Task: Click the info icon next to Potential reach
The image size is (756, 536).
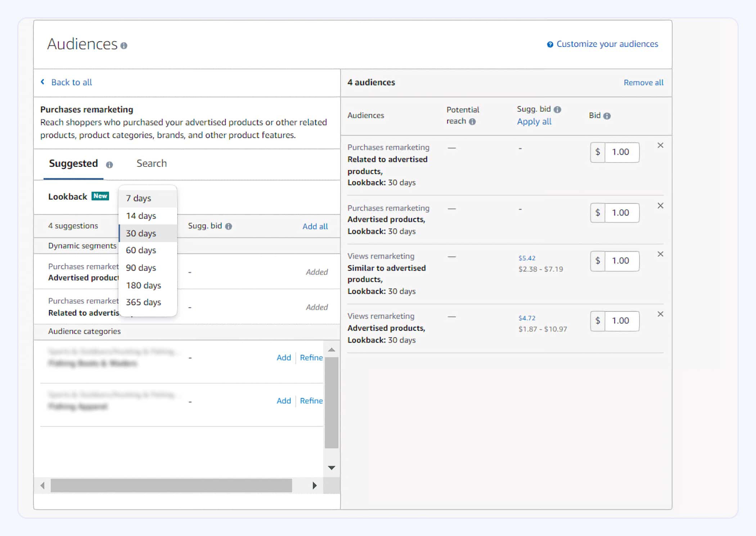Action: (474, 122)
